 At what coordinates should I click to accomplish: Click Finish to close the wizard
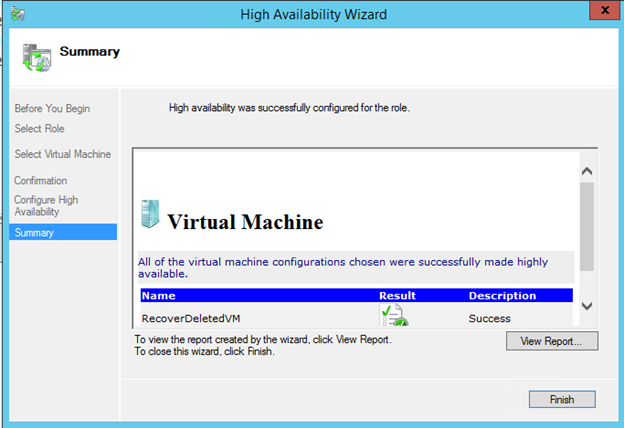pyautogui.click(x=561, y=399)
